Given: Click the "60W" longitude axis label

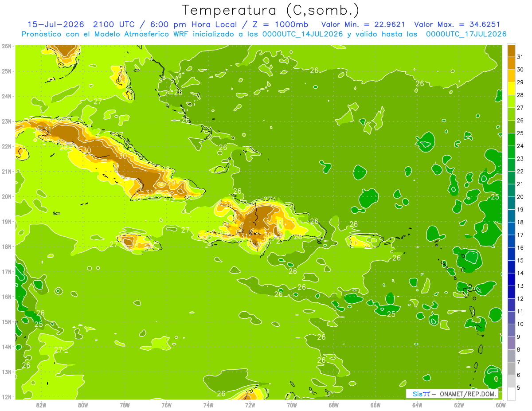Looking at the screenshot, I should [x=501, y=405].
